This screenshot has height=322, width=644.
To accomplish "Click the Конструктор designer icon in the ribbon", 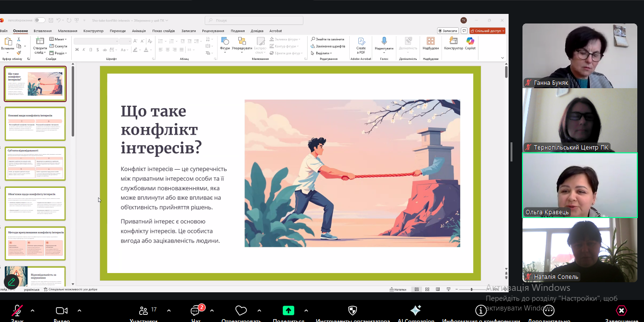I will [x=453, y=42].
